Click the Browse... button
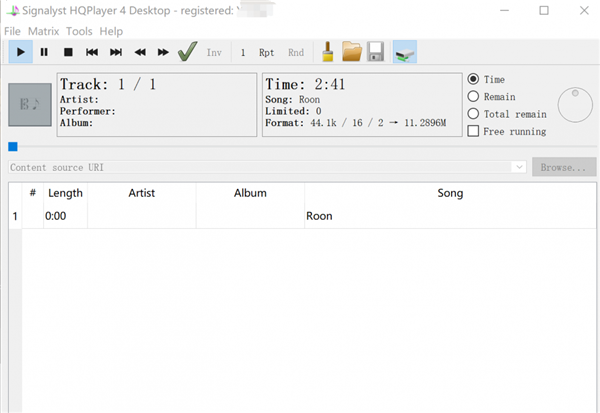This screenshot has width=600, height=413. [x=564, y=167]
